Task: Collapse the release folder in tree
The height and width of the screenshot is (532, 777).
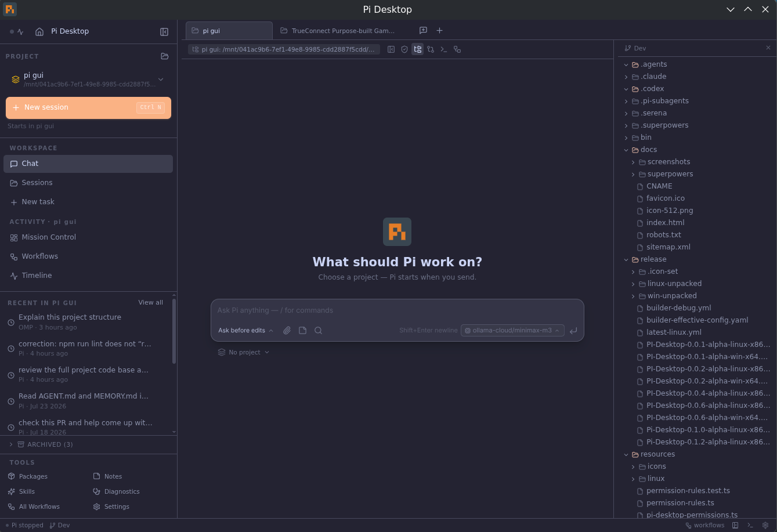Action: coord(626,259)
